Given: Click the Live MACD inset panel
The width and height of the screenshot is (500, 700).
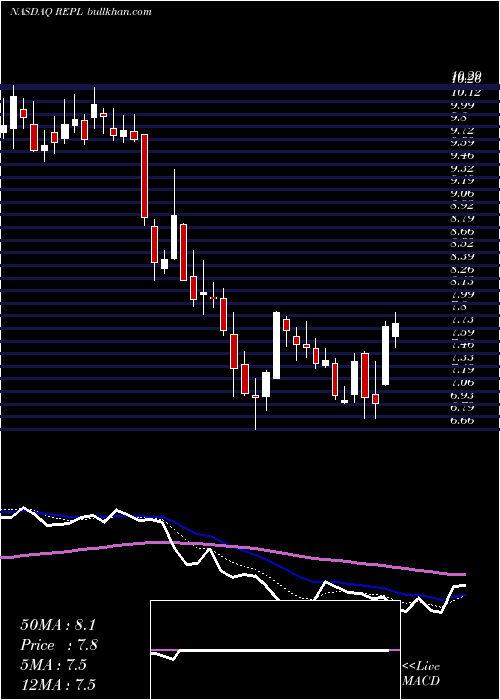Looking at the screenshot, I should coord(275,650).
